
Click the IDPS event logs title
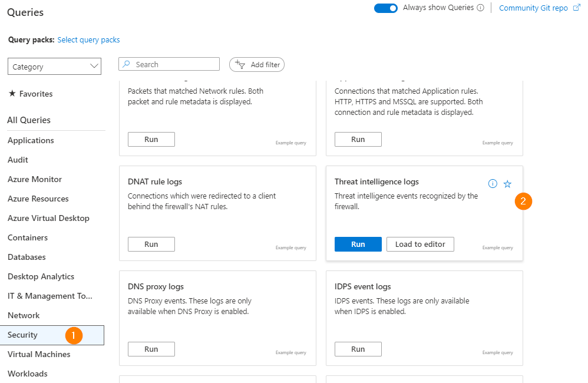tap(362, 286)
